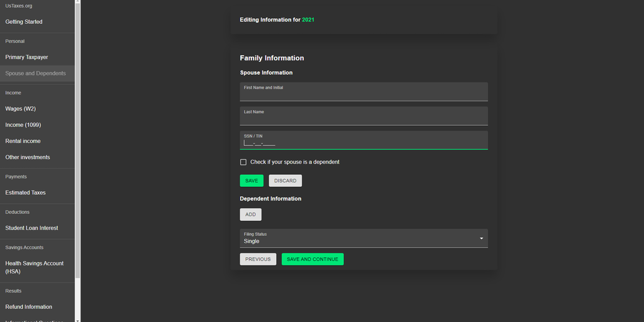Go to Income (1099) page
The height and width of the screenshot is (322, 644).
pos(23,125)
